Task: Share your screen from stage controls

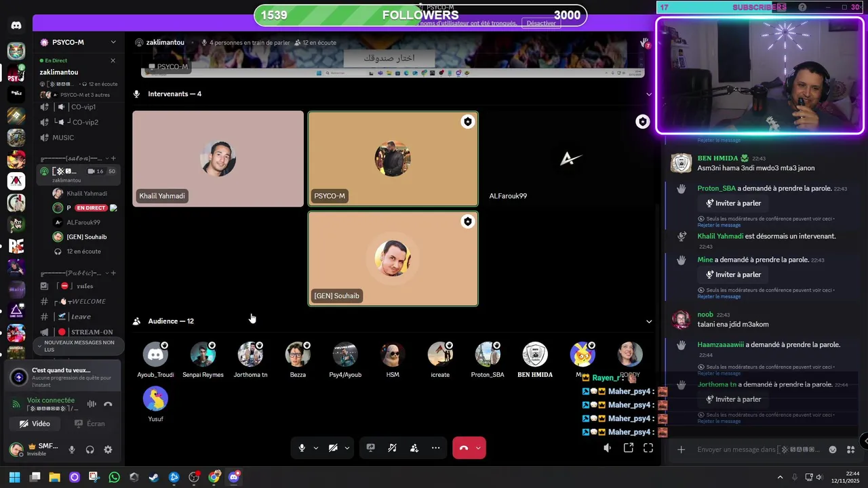Action: pyautogui.click(x=371, y=448)
